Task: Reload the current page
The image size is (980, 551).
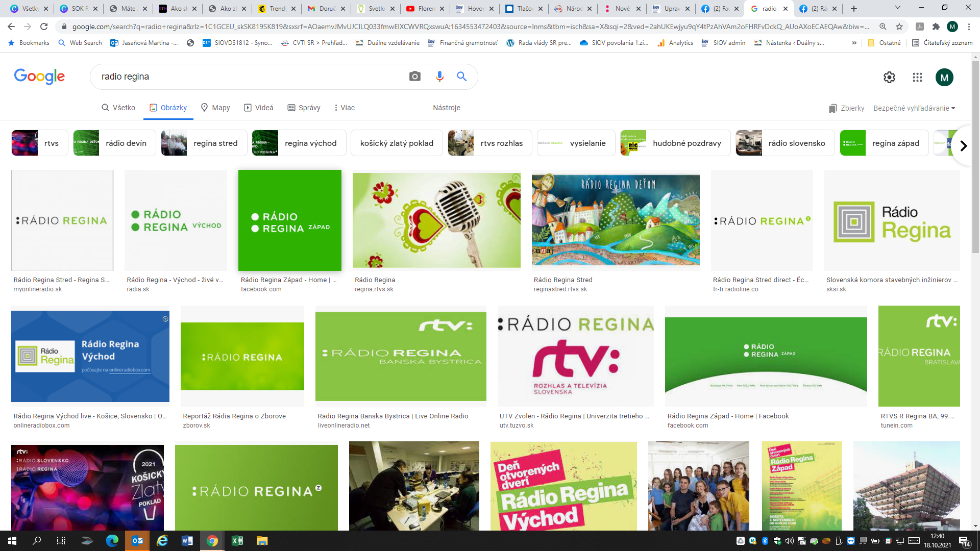Action: point(44,27)
